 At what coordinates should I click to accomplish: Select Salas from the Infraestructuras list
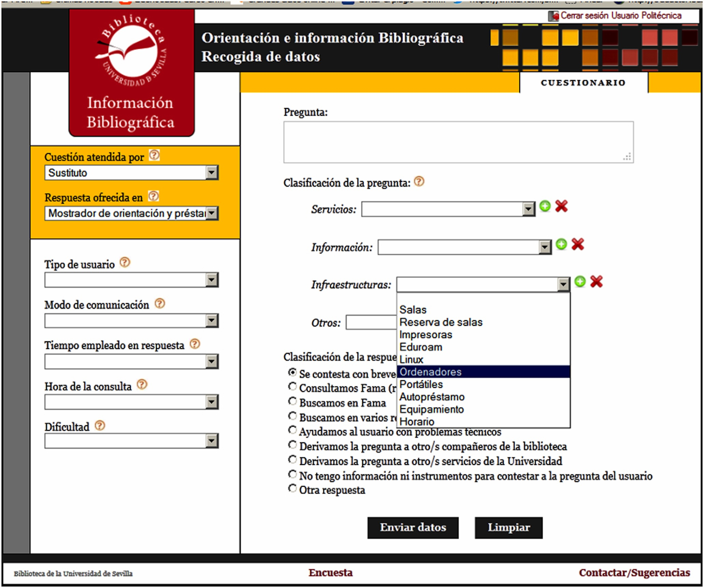click(484, 310)
